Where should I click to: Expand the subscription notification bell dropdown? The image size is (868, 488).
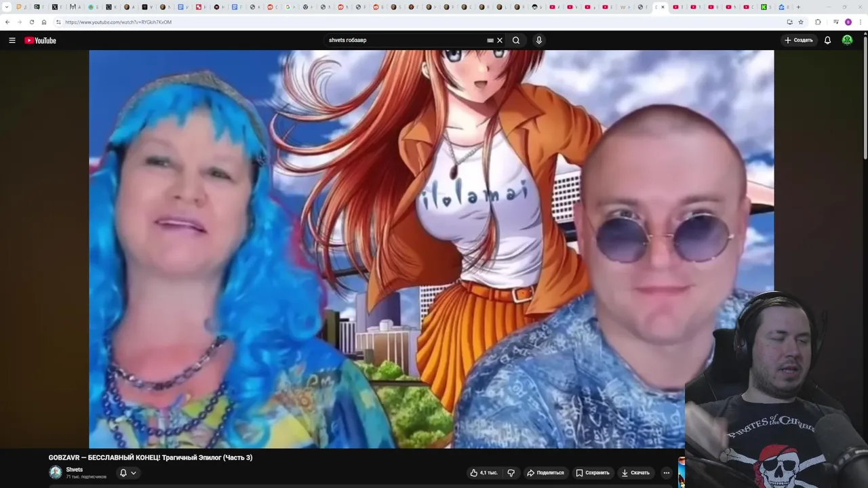click(127, 472)
